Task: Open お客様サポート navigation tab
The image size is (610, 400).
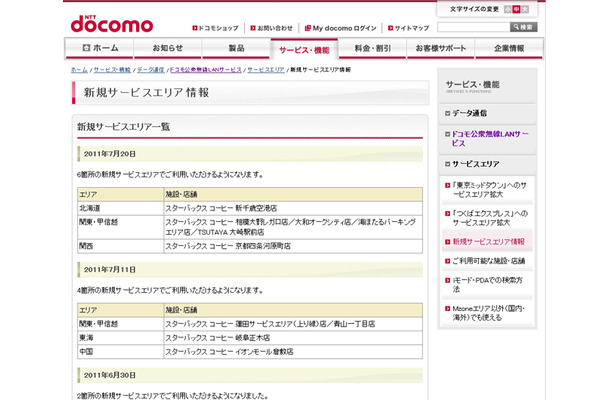Action: point(440,48)
